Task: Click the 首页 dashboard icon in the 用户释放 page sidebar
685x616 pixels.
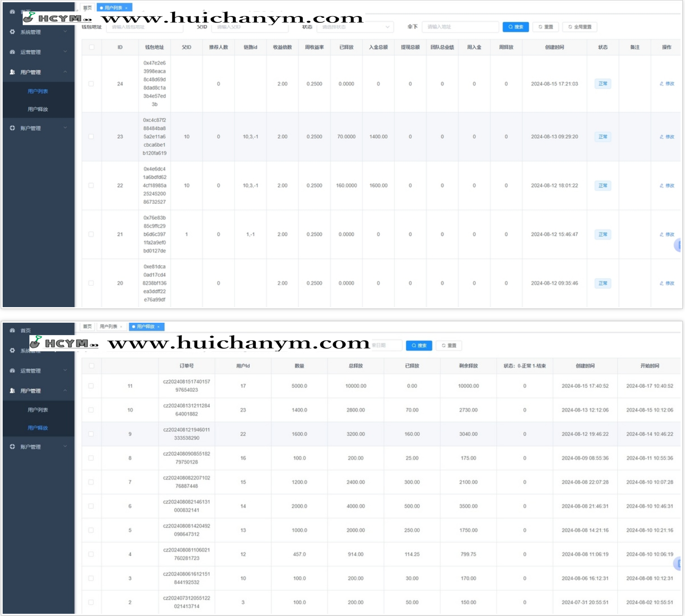Action: click(x=12, y=330)
